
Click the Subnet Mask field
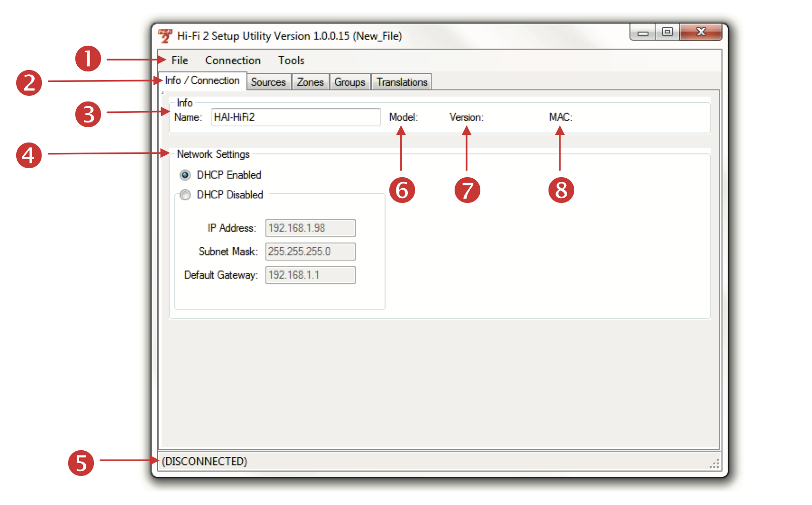pyautogui.click(x=310, y=252)
